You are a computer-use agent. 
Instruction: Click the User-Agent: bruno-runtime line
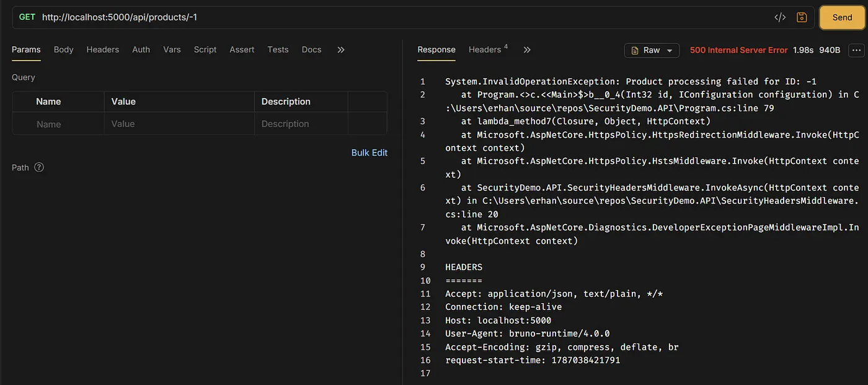(527, 334)
